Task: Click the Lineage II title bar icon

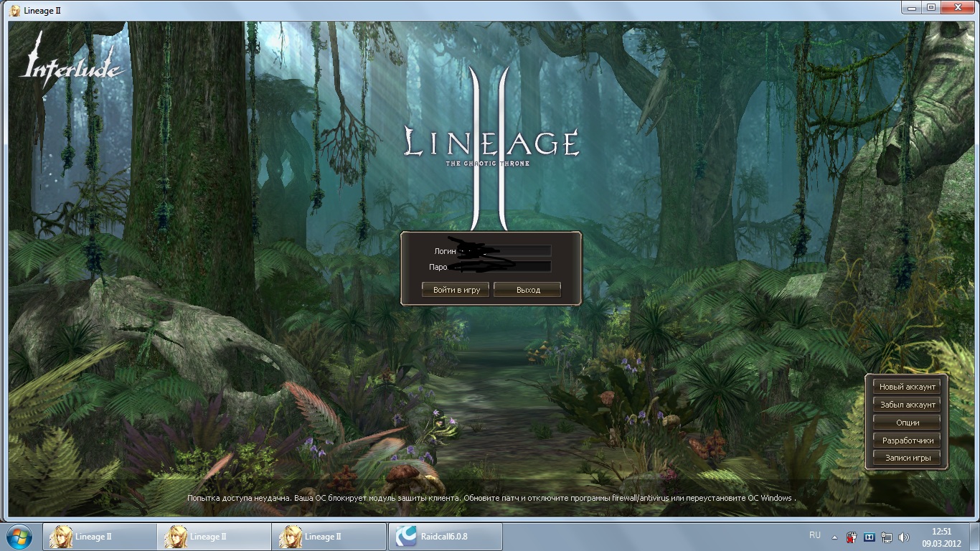Action: click(x=16, y=10)
